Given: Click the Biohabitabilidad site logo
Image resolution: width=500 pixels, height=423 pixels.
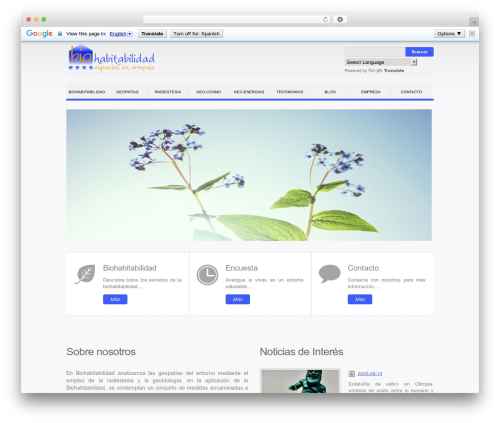Looking at the screenshot, I should (112, 59).
